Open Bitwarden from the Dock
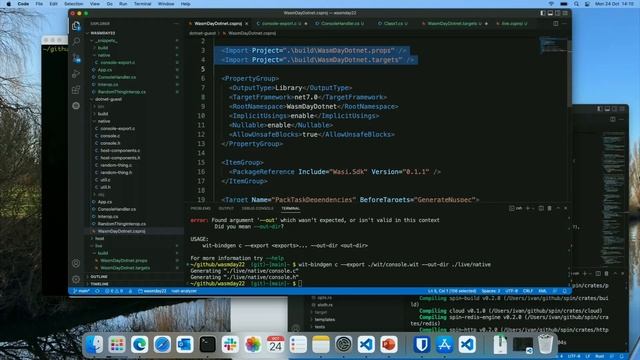Image resolution: width=640 pixels, height=360 pixels. [422, 344]
